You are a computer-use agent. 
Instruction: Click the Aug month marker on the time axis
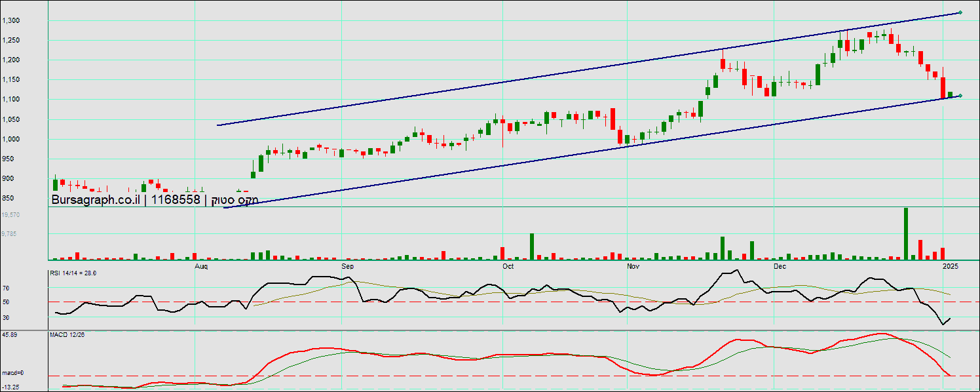(x=202, y=267)
